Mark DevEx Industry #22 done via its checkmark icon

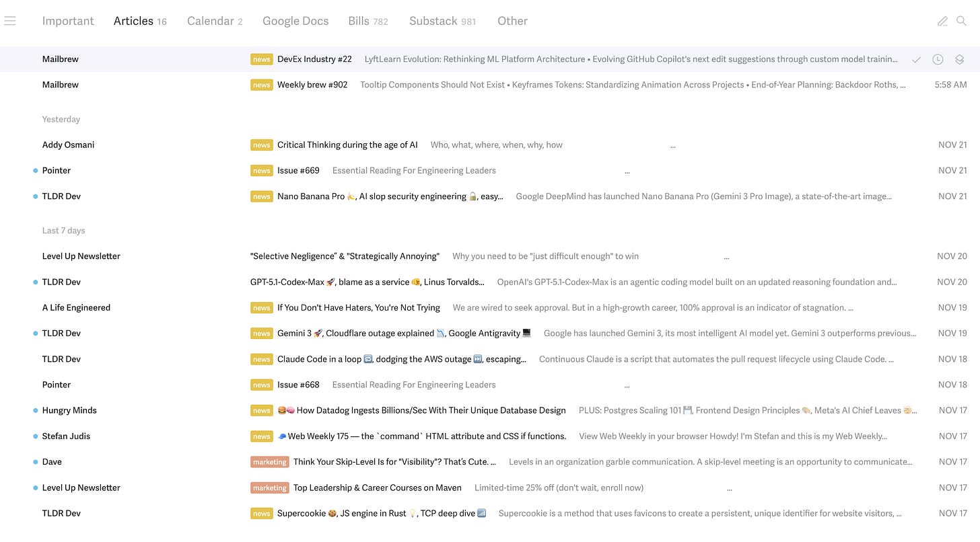pos(916,59)
